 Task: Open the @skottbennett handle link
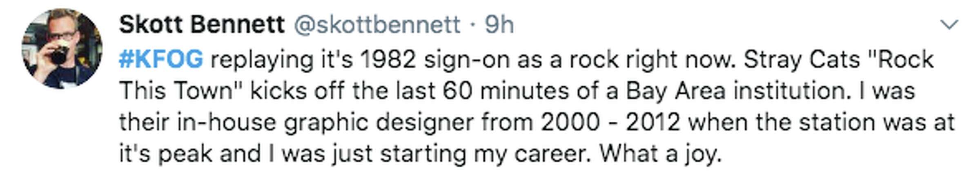click(376, 25)
